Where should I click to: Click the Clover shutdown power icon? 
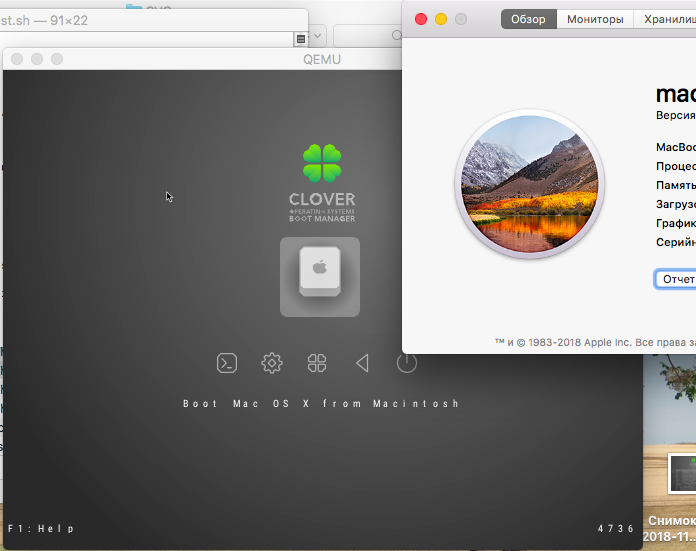click(x=407, y=363)
